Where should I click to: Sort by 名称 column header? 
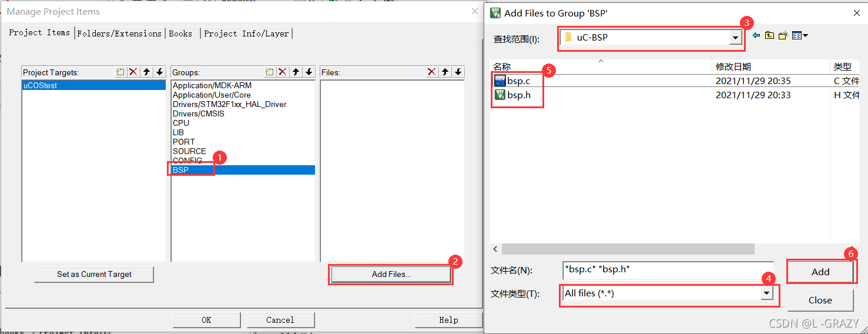[601, 66]
